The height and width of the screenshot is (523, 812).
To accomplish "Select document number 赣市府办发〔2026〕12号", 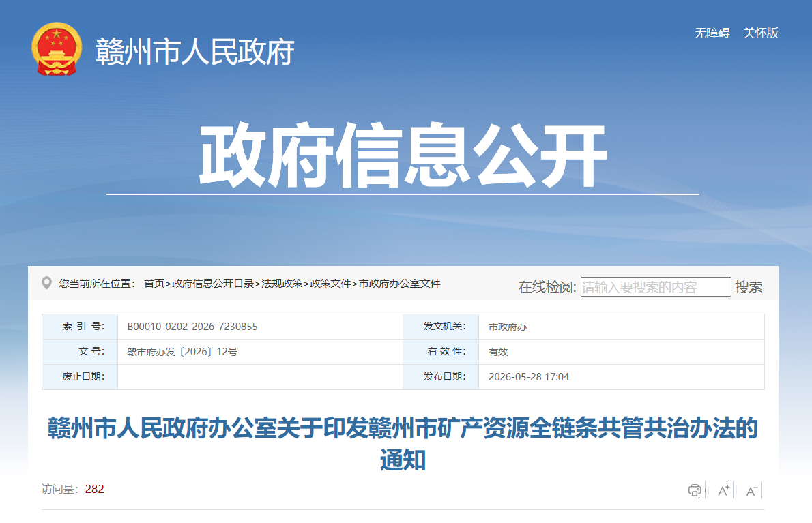I will 182,352.
